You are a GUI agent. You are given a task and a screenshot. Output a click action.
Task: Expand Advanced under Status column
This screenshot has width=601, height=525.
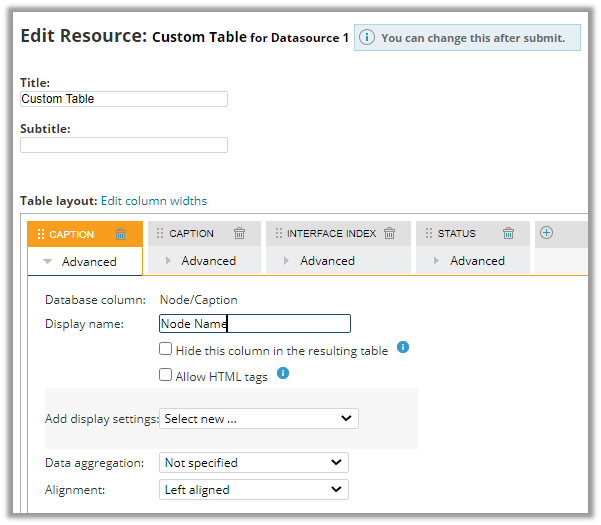476,261
